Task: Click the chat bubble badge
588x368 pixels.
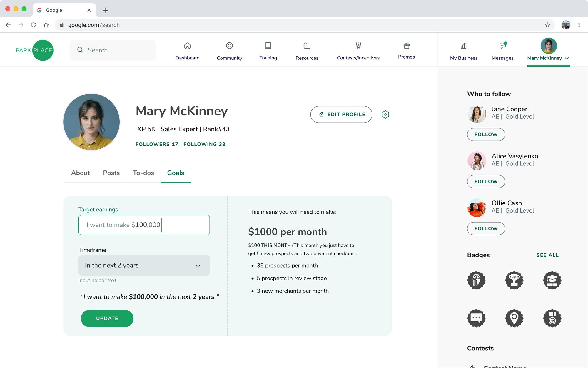Action: (x=476, y=318)
